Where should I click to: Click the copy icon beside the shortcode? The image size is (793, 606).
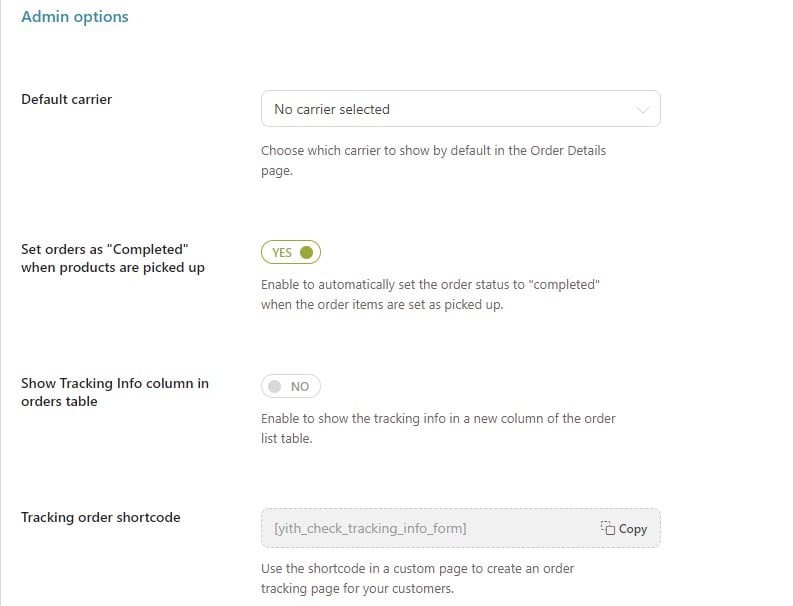[607, 528]
